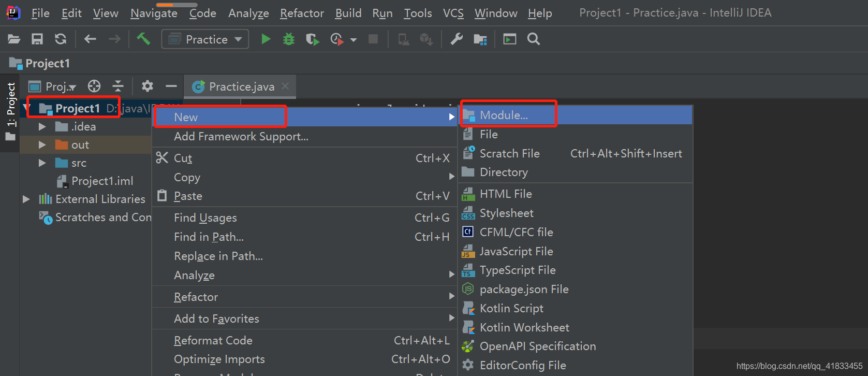Choose Directory from New submenu
The width and height of the screenshot is (868, 376).
575,172
